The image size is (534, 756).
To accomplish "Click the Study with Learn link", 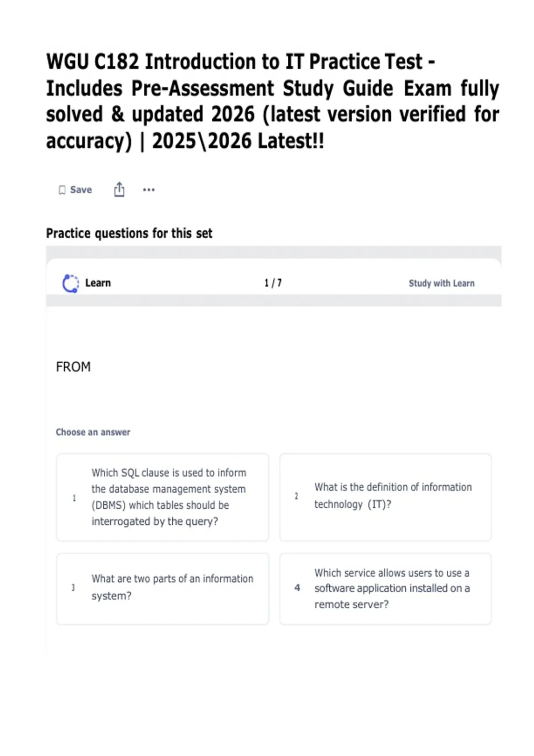I will pos(441,283).
